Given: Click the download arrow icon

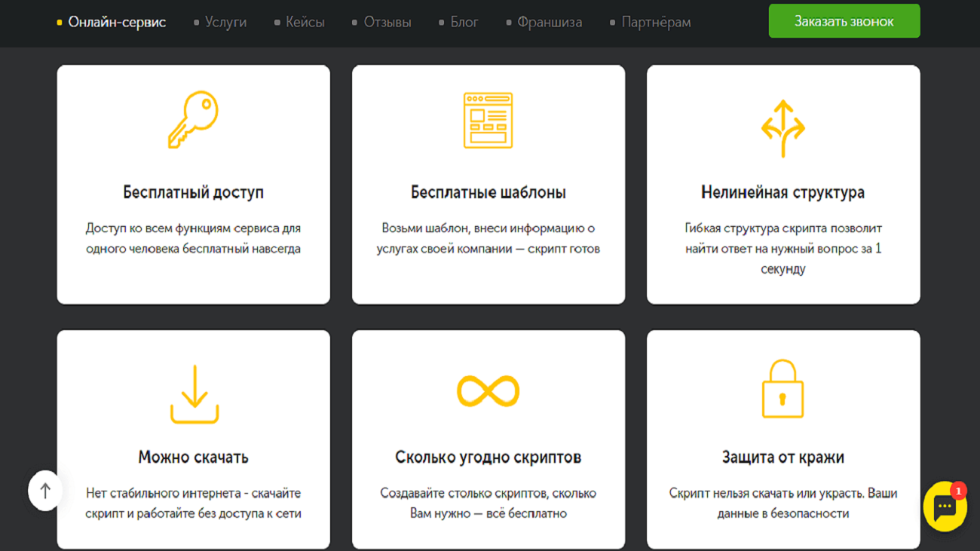Looking at the screenshot, I should pyautogui.click(x=194, y=393).
